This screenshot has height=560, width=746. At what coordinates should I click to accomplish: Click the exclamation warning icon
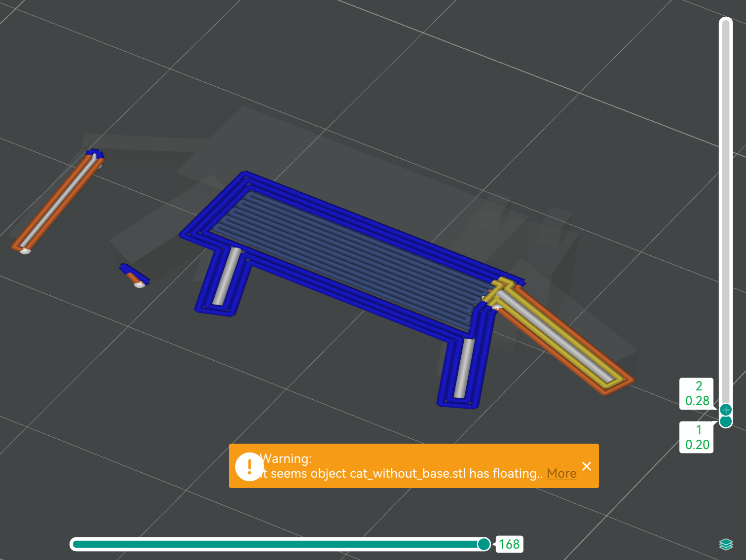click(x=250, y=466)
